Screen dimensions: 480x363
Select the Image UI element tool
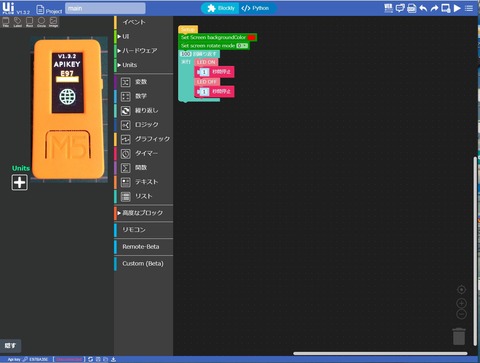(53, 22)
